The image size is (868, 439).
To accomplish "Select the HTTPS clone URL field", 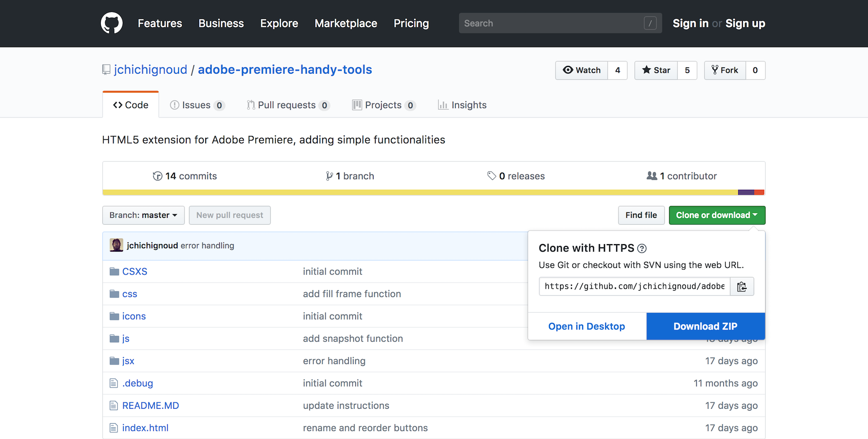I will (x=634, y=287).
